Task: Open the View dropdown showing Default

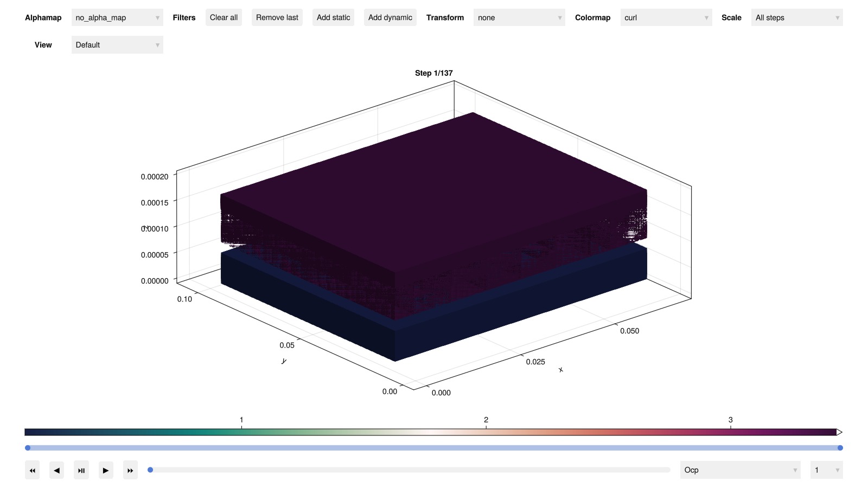Action: point(117,44)
